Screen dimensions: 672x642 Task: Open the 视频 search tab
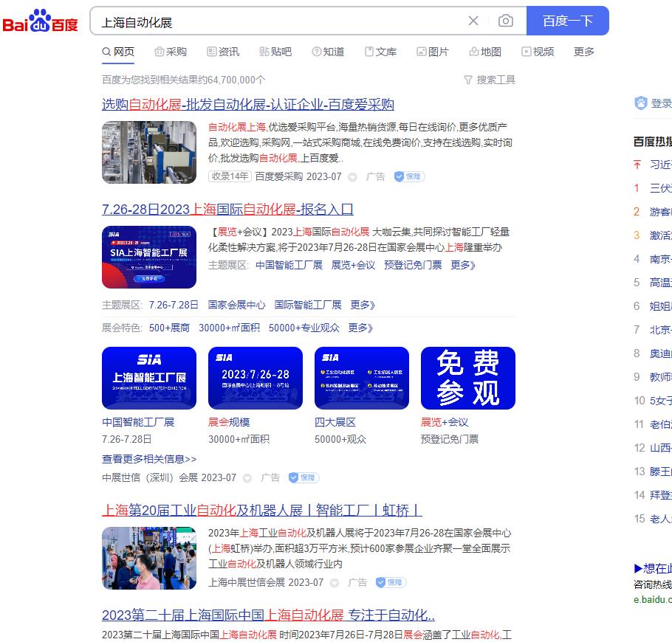coord(537,52)
